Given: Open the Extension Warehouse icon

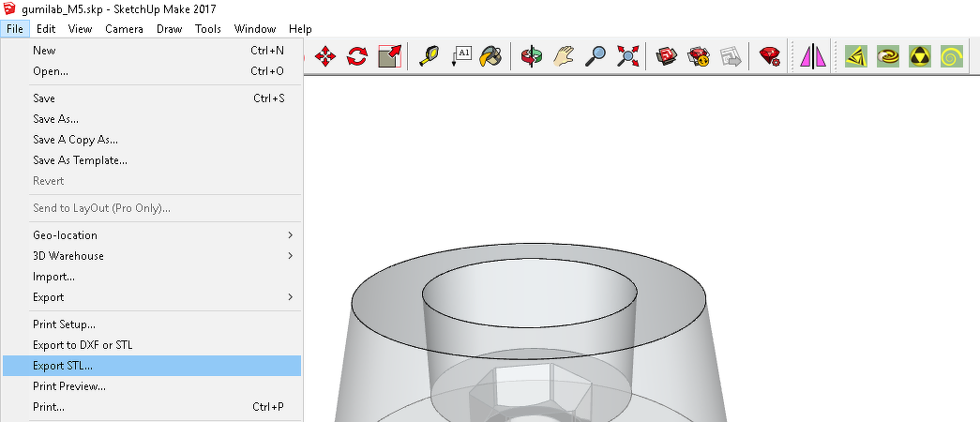Looking at the screenshot, I should tap(698, 56).
